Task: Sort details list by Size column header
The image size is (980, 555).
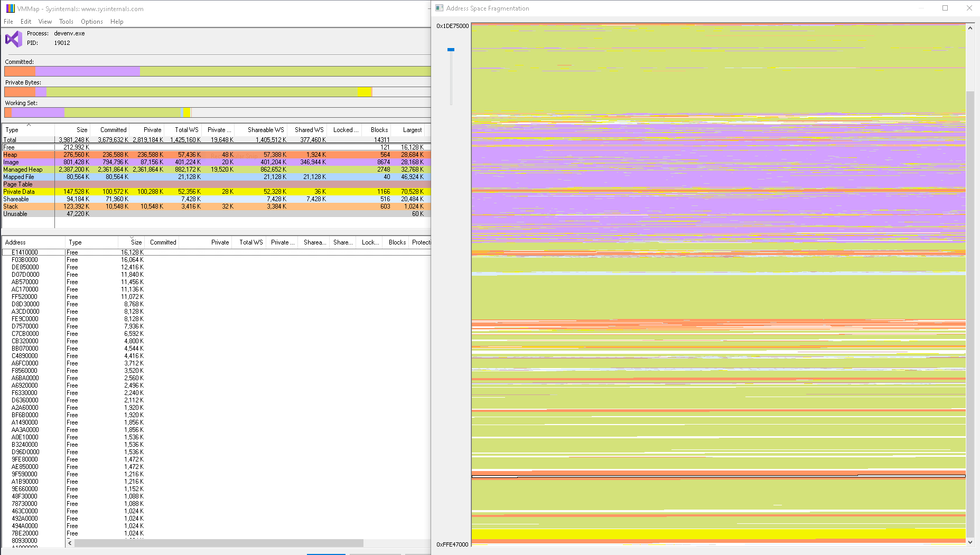Action: (x=131, y=242)
